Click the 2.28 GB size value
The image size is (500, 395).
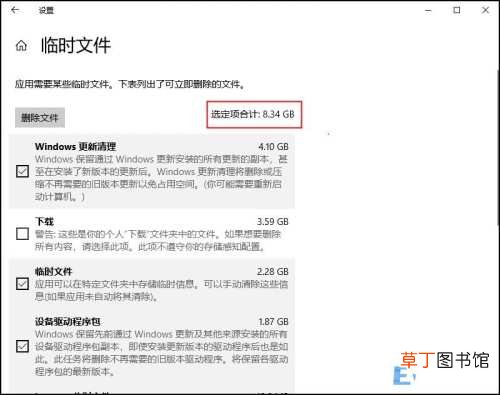coord(273,272)
